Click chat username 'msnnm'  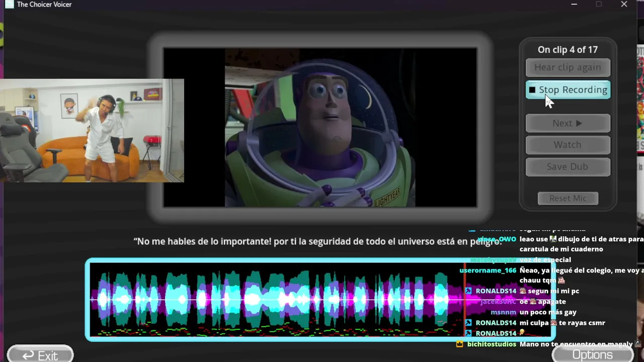tap(503, 312)
